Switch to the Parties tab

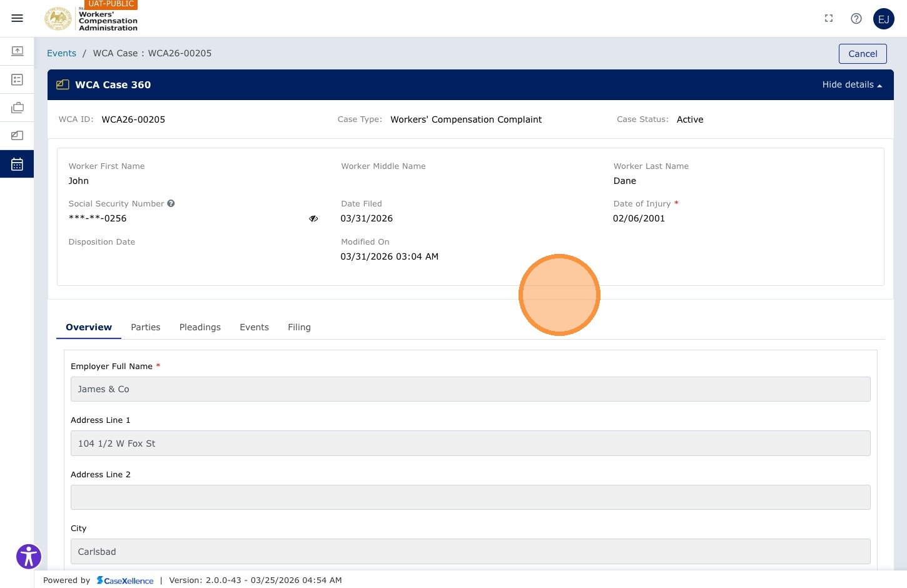[146, 327]
